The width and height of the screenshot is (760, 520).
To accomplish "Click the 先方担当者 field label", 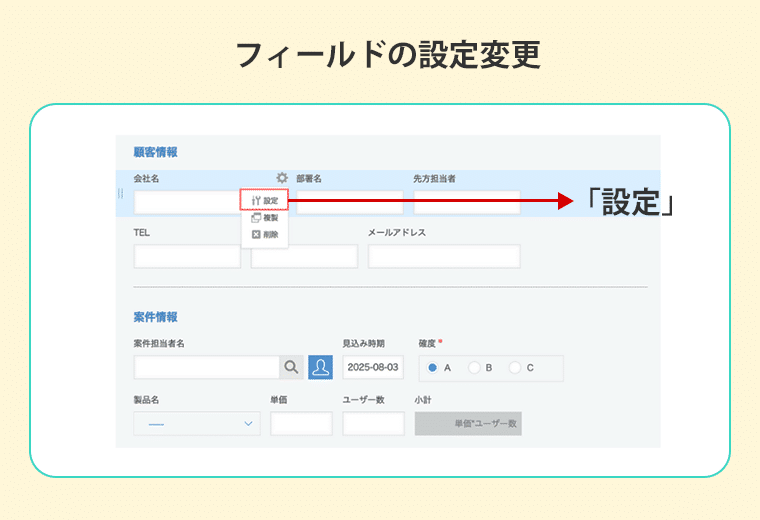I will tap(434, 178).
